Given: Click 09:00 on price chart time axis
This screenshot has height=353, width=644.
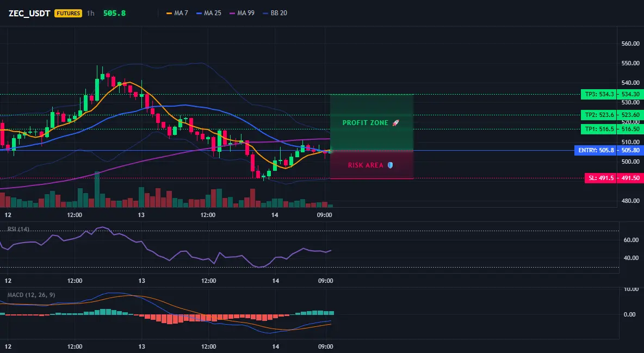Looking at the screenshot, I should (325, 215).
